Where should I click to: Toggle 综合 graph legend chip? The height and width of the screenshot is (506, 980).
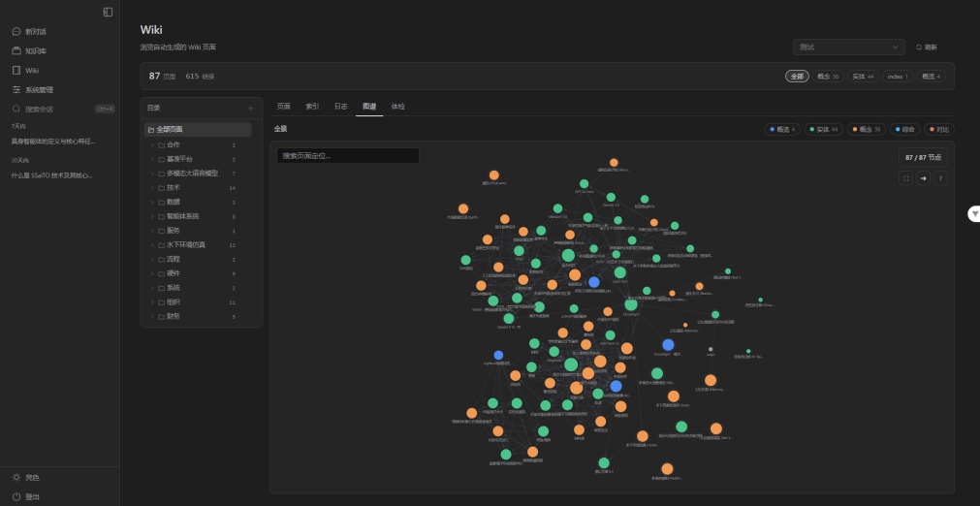pos(905,129)
